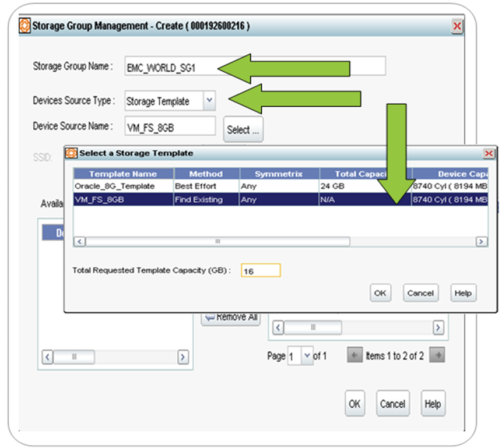Click right arrow of the selected devices scrollbar

point(438,327)
